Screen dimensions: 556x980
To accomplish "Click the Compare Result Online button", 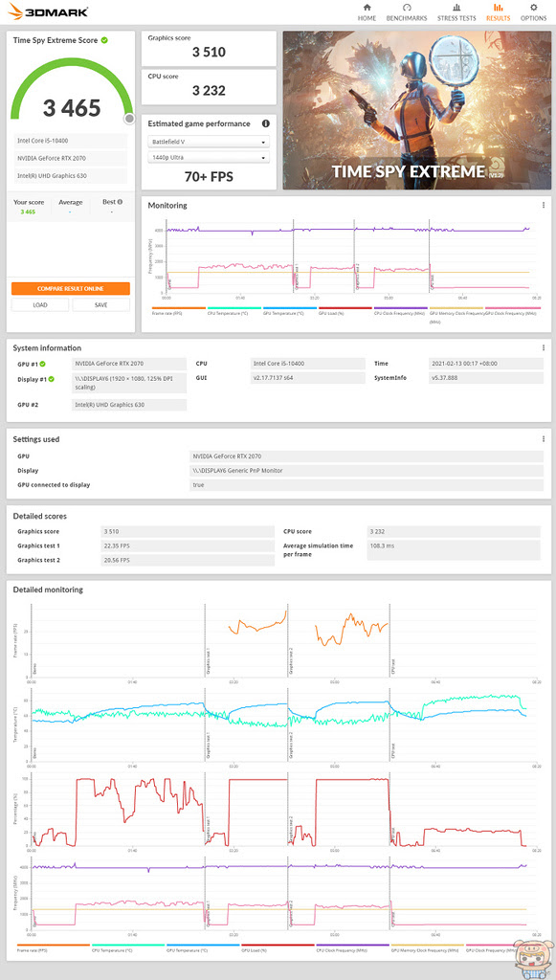I will (71, 289).
